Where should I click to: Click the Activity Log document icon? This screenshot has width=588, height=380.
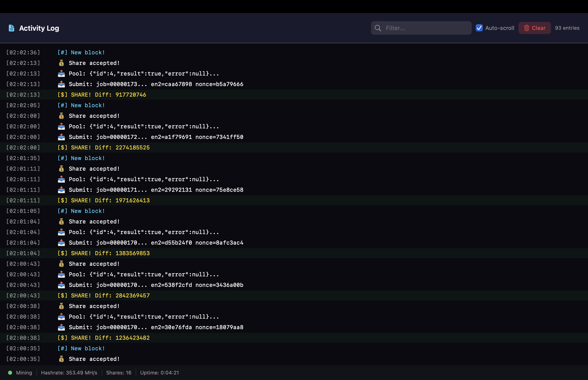(11, 28)
